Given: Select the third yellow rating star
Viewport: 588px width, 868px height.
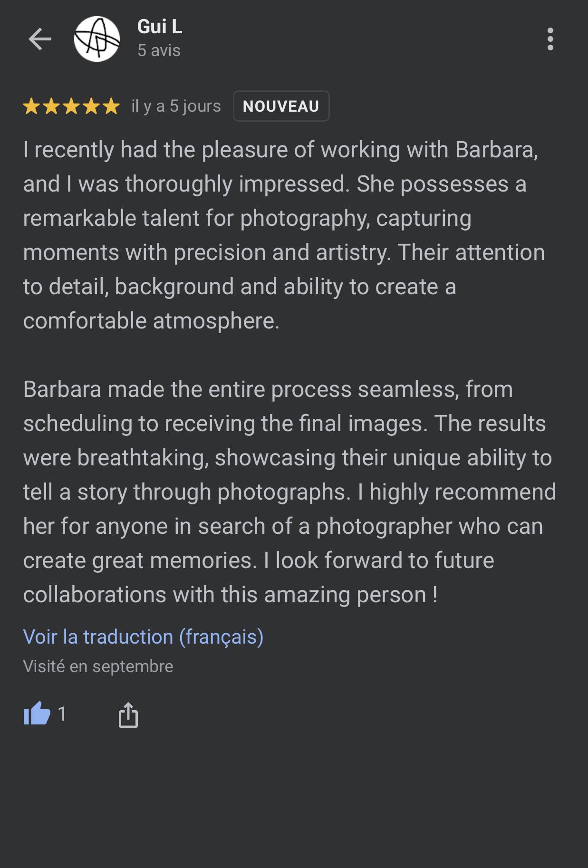Looking at the screenshot, I should click(x=71, y=106).
